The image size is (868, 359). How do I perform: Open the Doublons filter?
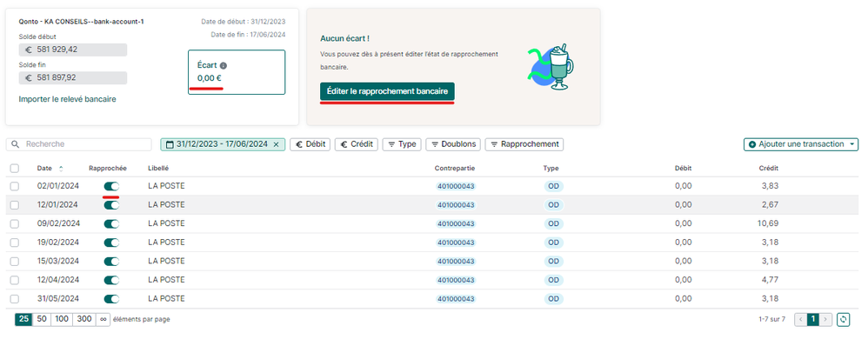tap(452, 144)
